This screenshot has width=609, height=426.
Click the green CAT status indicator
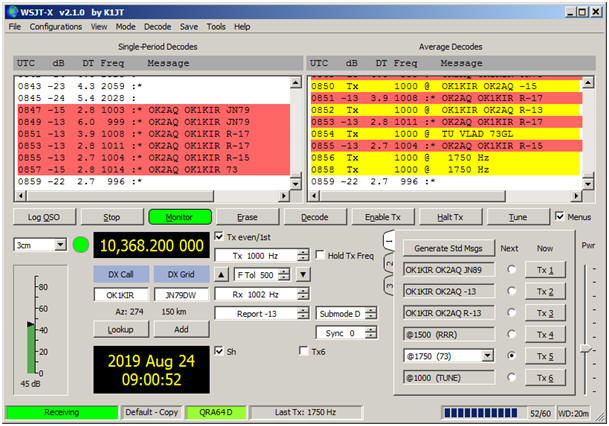81,245
